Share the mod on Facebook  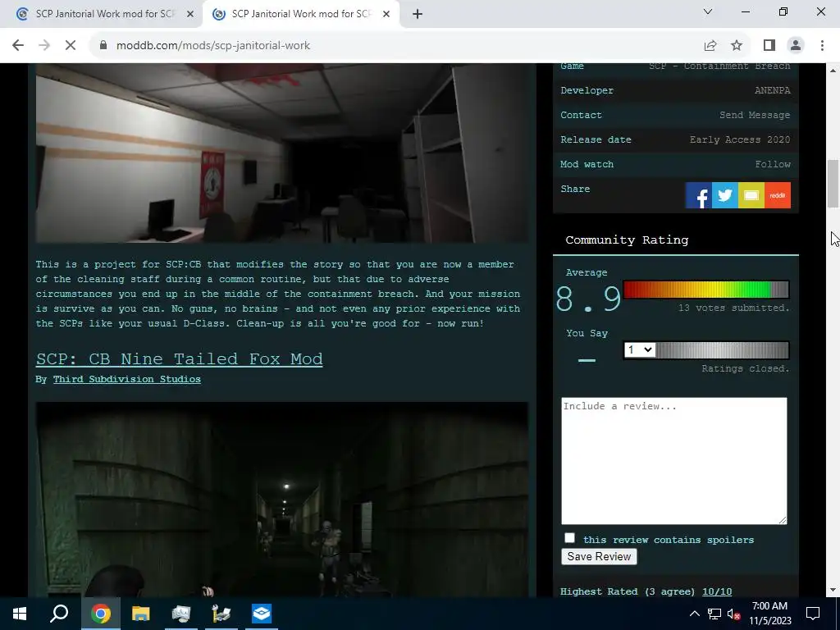(698, 195)
